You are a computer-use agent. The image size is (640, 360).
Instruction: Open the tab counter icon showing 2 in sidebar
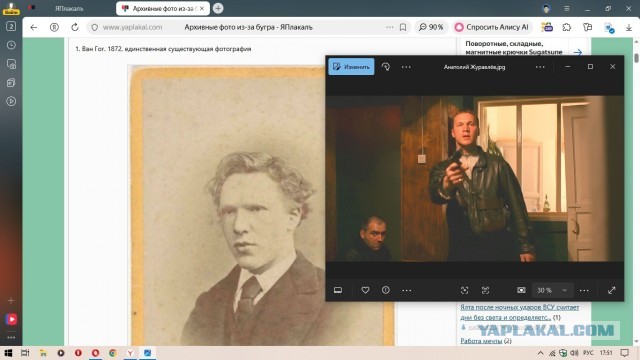click(x=11, y=26)
